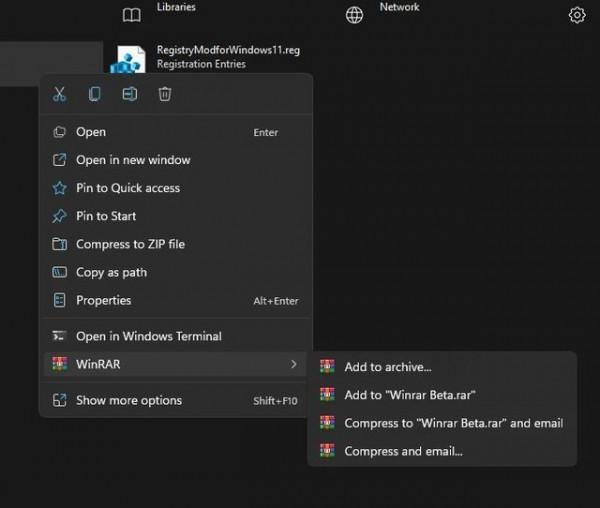
Task: Open the Libraries item
Action: (x=176, y=7)
